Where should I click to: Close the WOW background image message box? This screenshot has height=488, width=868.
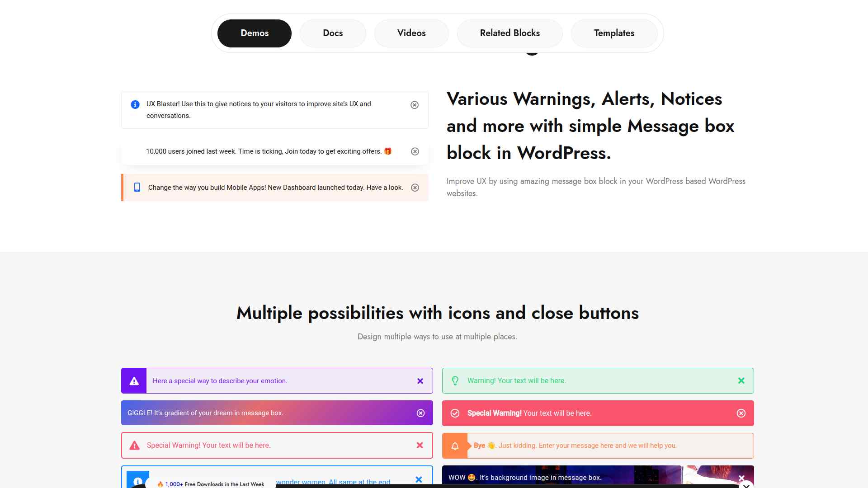[741, 478]
